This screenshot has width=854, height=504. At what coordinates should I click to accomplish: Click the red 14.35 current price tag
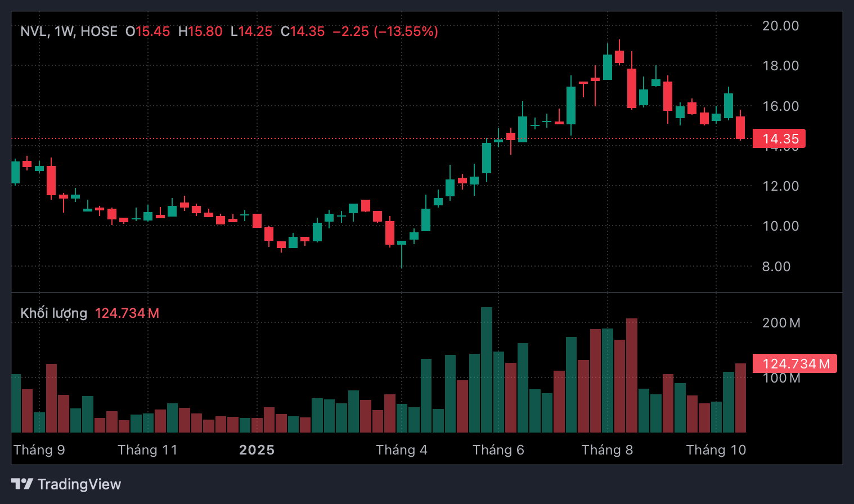tap(779, 139)
